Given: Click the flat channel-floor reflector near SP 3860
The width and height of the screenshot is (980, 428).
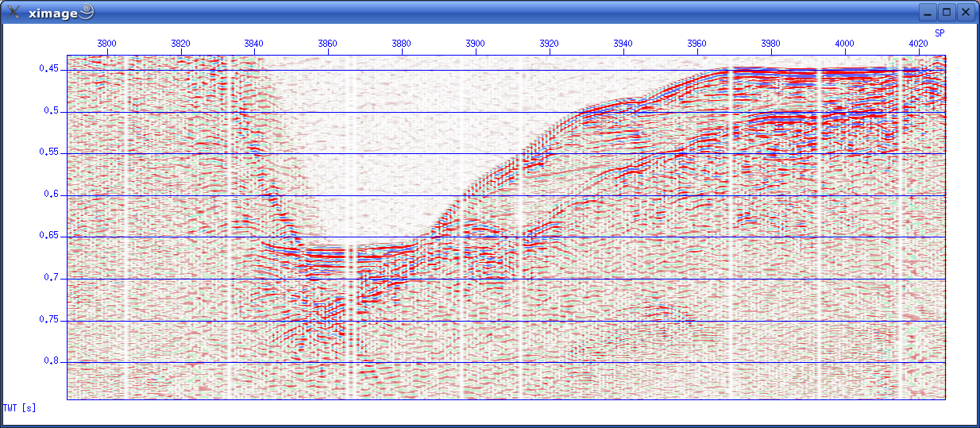Looking at the screenshot, I should click(327, 251).
